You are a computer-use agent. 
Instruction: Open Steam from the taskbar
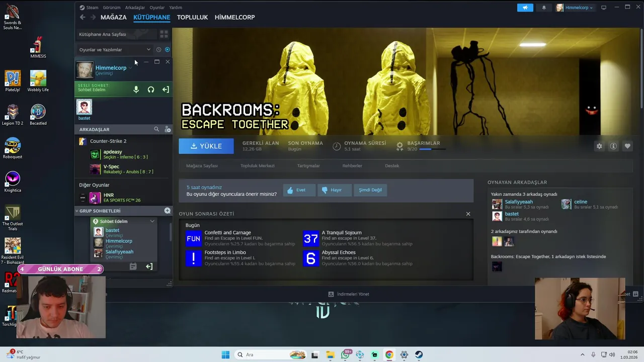point(419,354)
